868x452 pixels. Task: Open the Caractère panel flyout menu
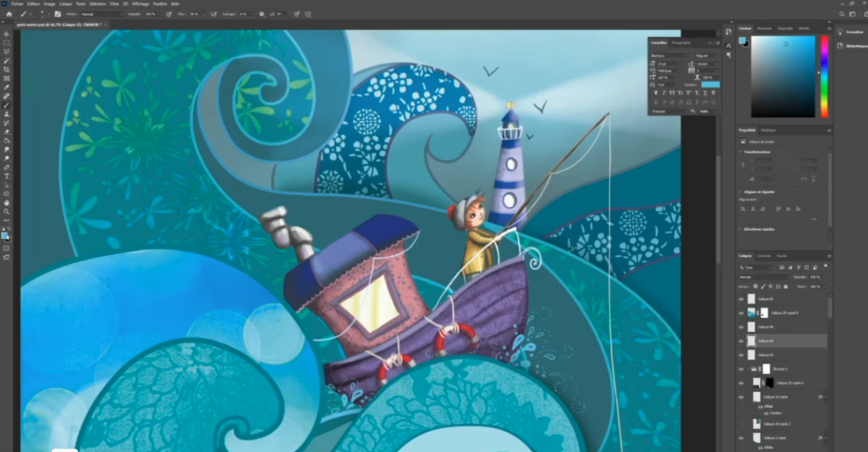(717, 43)
